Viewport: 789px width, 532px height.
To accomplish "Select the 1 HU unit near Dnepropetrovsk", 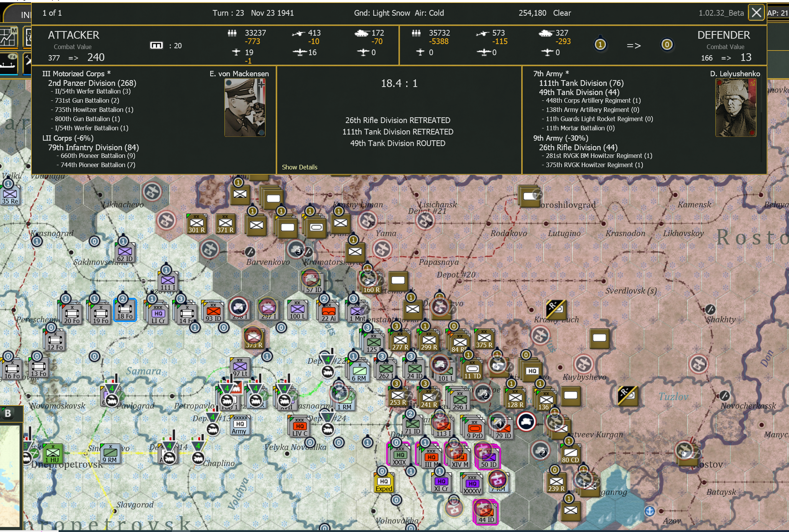I will pos(53,454).
